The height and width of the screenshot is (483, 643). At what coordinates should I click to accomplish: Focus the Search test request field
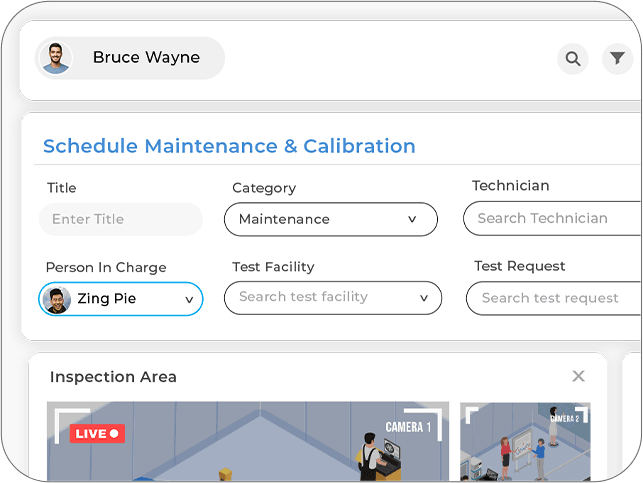pyautogui.click(x=553, y=298)
